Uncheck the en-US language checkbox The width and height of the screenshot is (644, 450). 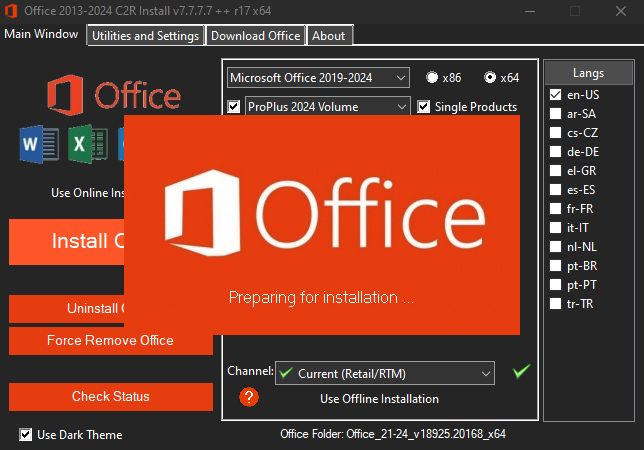click(x=555, y=94)
